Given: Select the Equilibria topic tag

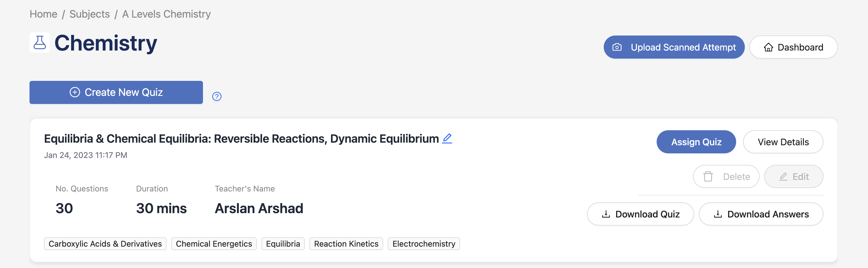Looking at the screenshot, I should click(283, 243).
